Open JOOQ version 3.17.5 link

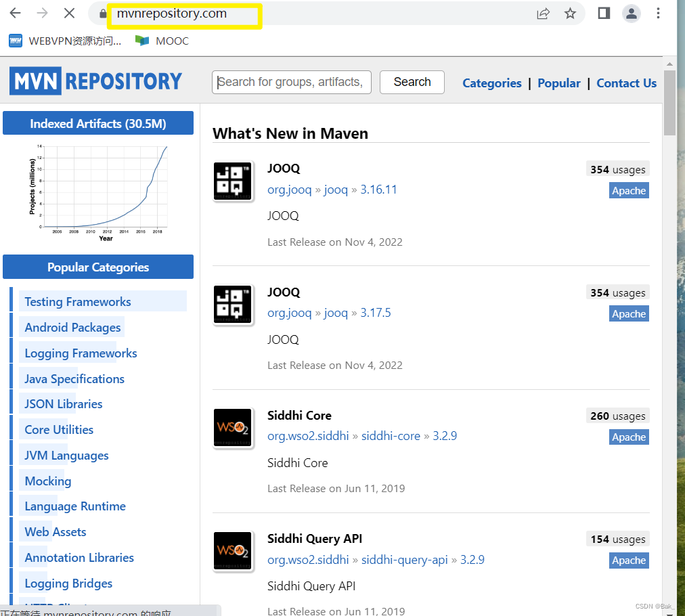click(375, 313)
